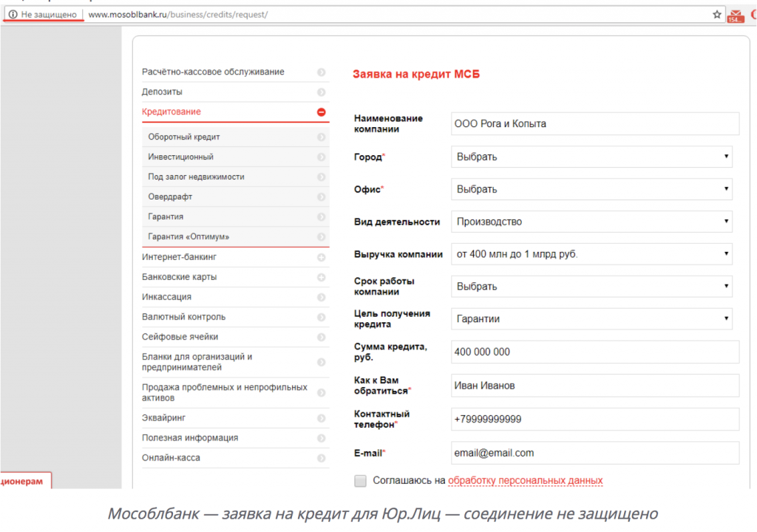Image resolution: width=757 pixels, height=532 pixels.
Task: Click arrow icon beside Инвестиционный
Action: [321, 157]
